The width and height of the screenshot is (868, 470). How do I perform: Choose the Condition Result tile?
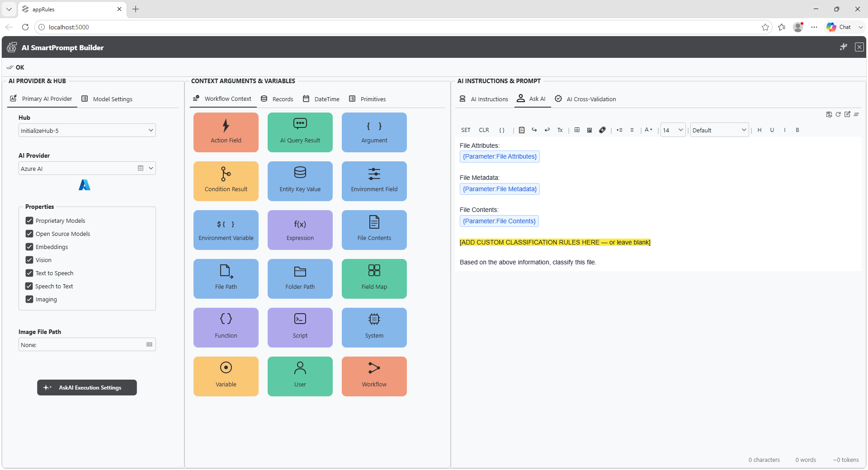tap(226, 181)
